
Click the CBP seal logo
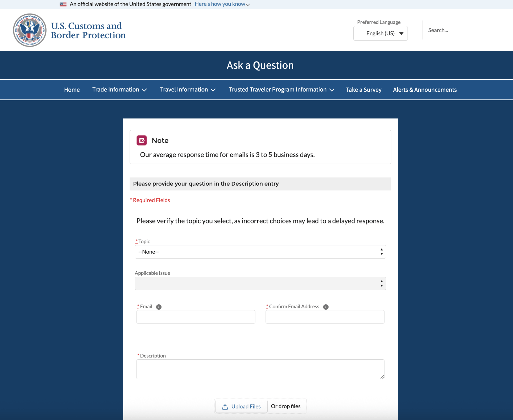pos(29,30)
